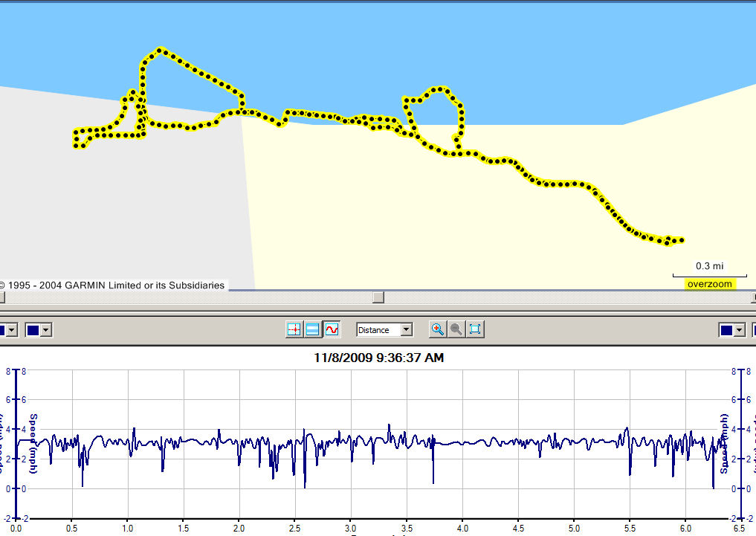The height and width of the screenshot is (536, 756).
Task: Click the horizontal bands display icon
Action: click(x=313, y=329)
